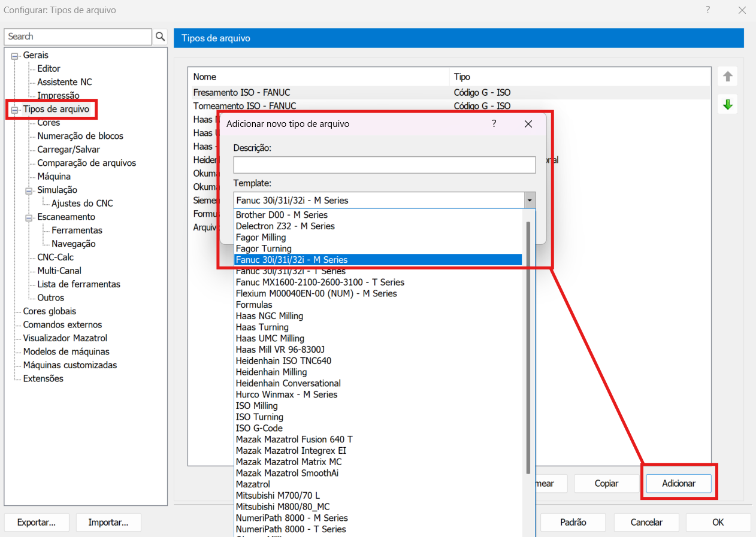
Task: Open Ajustes do CNC page
Action: (x=82, y=204)
